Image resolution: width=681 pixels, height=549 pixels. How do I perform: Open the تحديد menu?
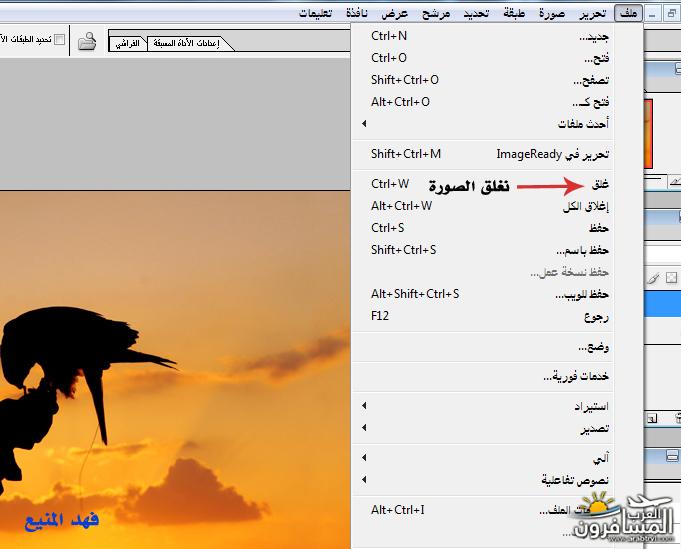coord(476,13)
